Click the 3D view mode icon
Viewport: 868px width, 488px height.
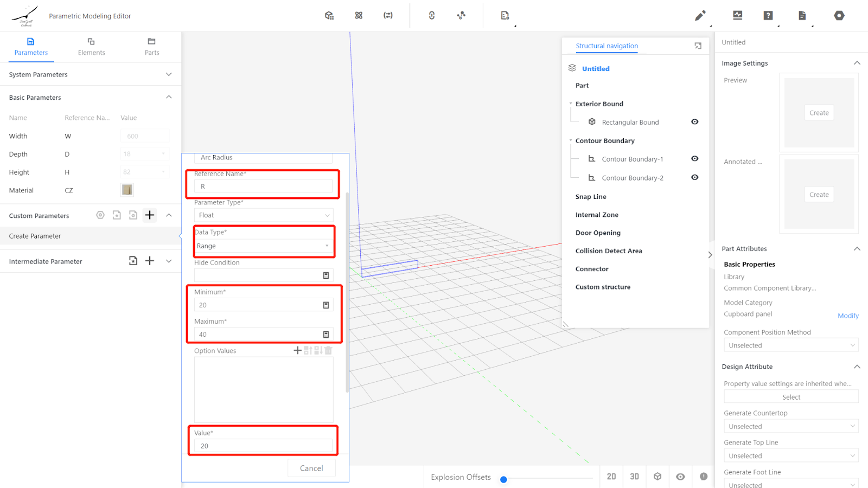(634, 477)
